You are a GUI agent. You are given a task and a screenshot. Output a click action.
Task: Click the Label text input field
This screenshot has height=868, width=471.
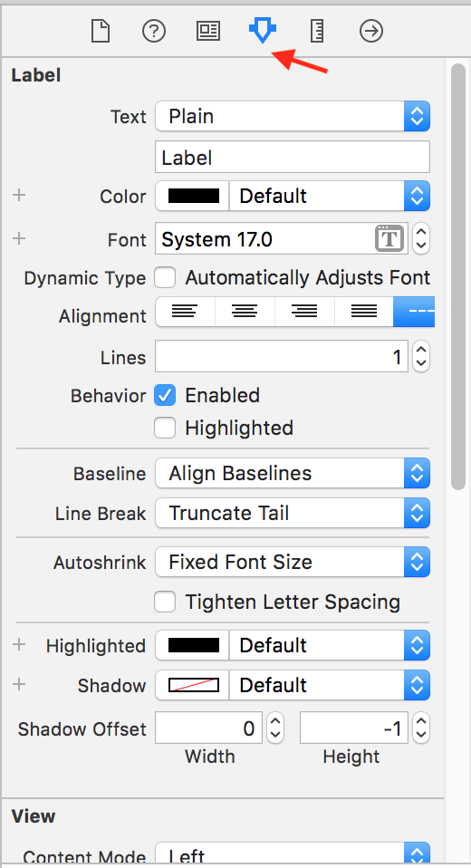point(293,158)
